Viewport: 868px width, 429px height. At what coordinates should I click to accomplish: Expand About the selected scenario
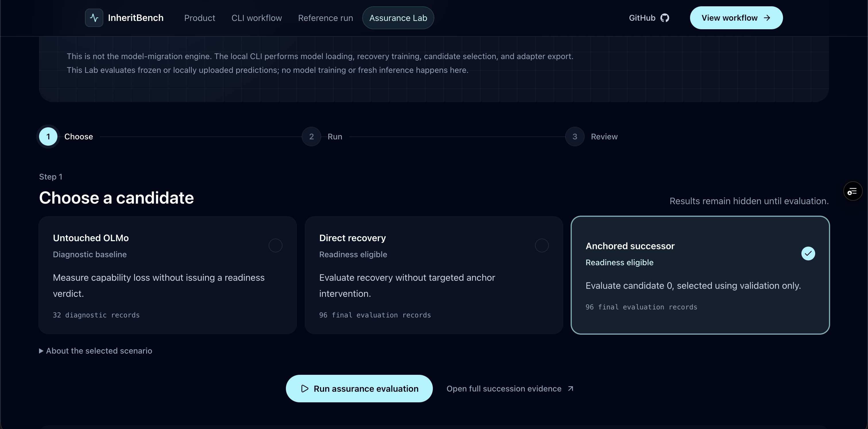[96, 351]
